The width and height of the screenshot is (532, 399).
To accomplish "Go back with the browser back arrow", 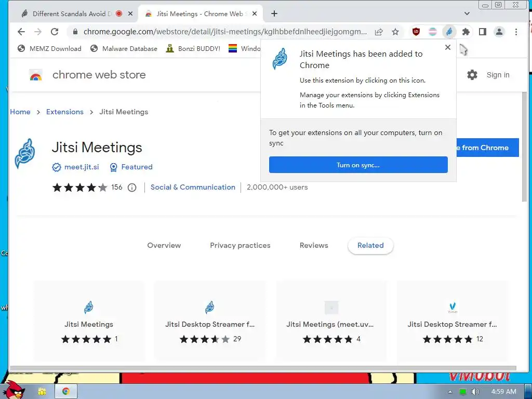I will (x=21, y=32).
